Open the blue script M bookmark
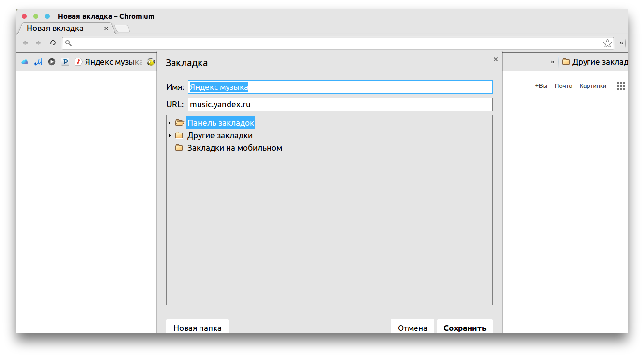Screen dimensions: 644x357 pyautogui.click(x=39, y=62)
